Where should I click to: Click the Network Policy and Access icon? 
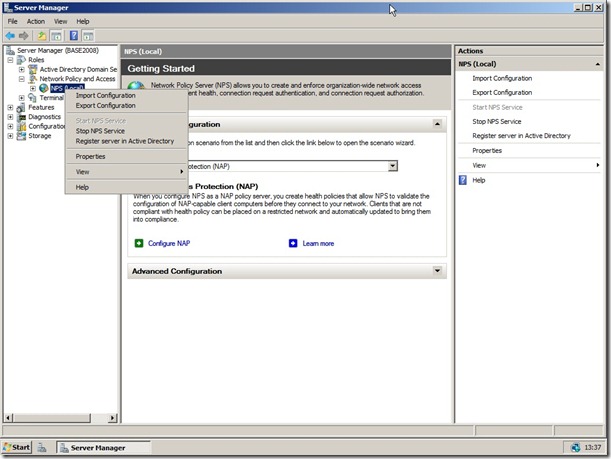click(34, 79)
